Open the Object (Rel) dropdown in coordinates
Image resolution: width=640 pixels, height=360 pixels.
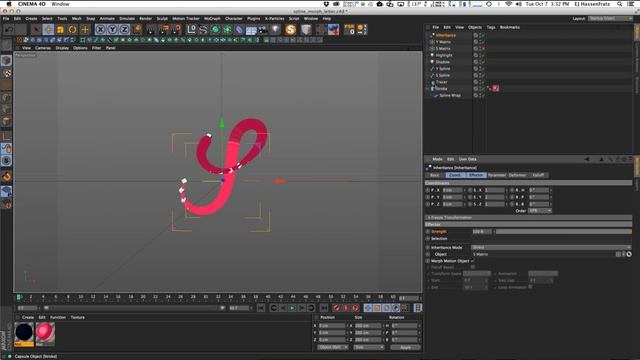[x=333, y=347]
